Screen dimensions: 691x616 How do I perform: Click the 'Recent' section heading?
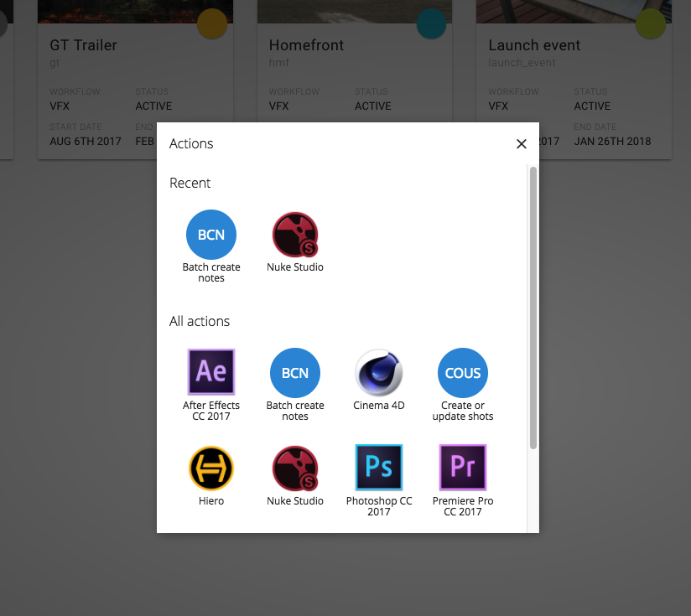click(190, 183)
